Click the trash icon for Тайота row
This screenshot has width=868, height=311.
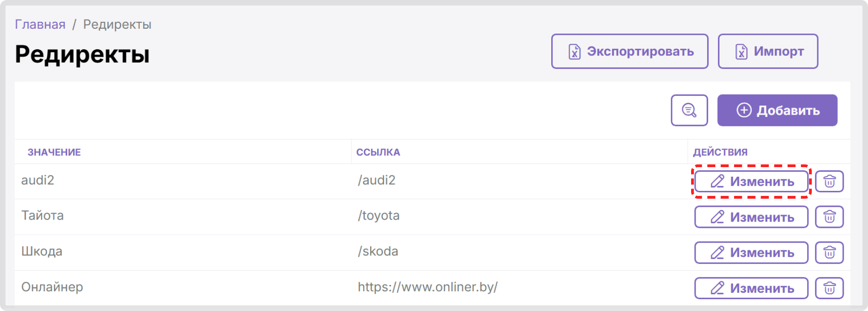click(829, 217)
